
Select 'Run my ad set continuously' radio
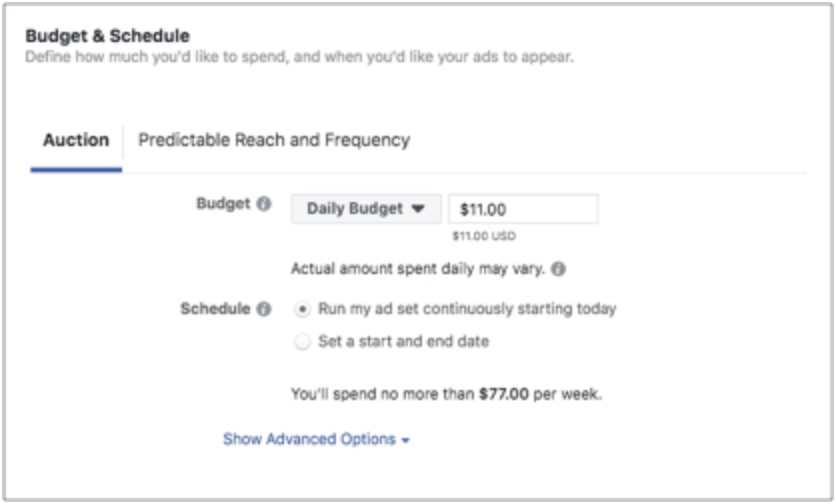click(x=302, y=309)
